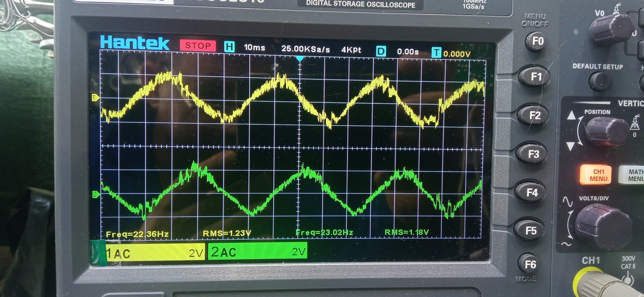
Task: Push the F1 softkey button
Action: pyautogui.click(x=534, y=77)
